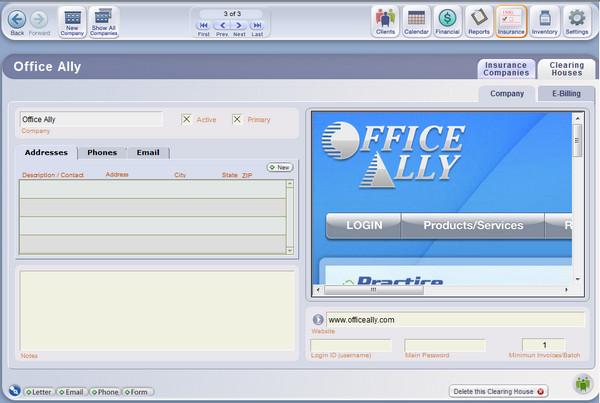The width and height of the screenshot is (600, 403).
Task: Jump to the Last record
Action: (x=257, y=26)
